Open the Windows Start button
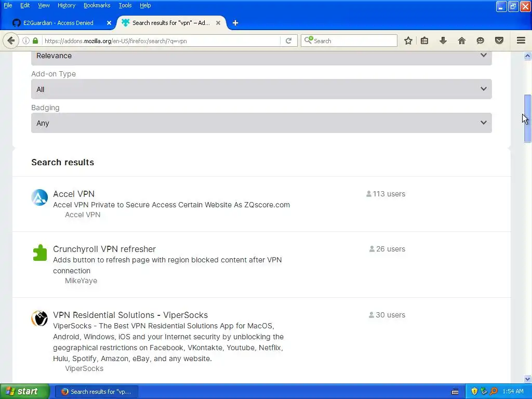 click(x=24, y=391)
